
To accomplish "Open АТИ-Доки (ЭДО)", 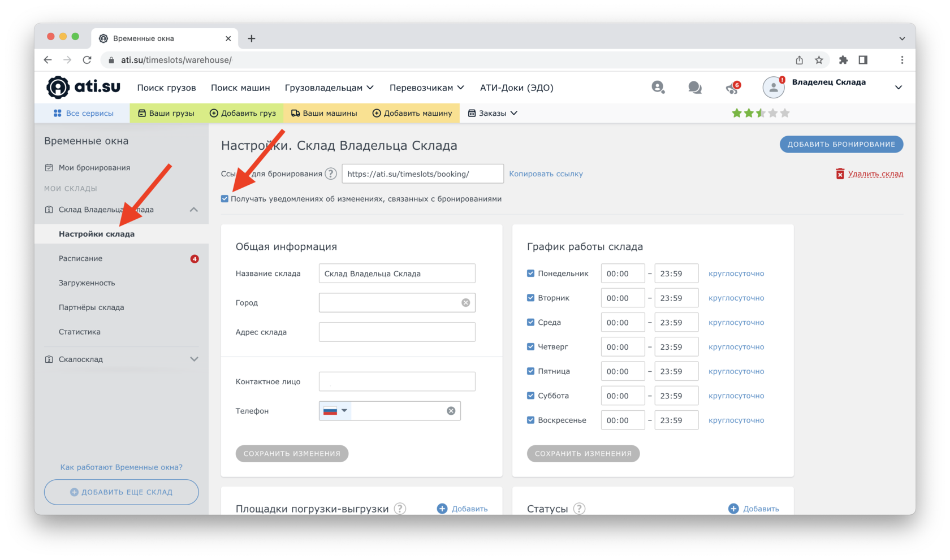I will [517, 88].
